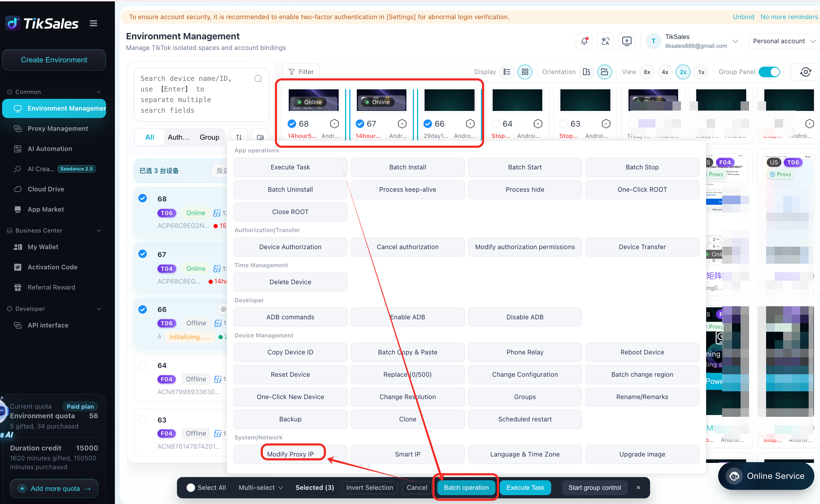Collapse the Common section
Screen dimensions: 820x504
point(99,92)
